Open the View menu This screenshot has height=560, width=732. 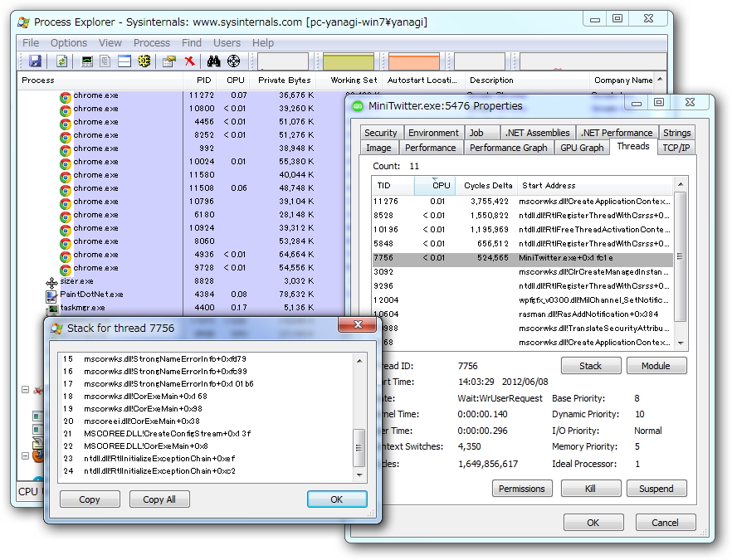point(110,43)
